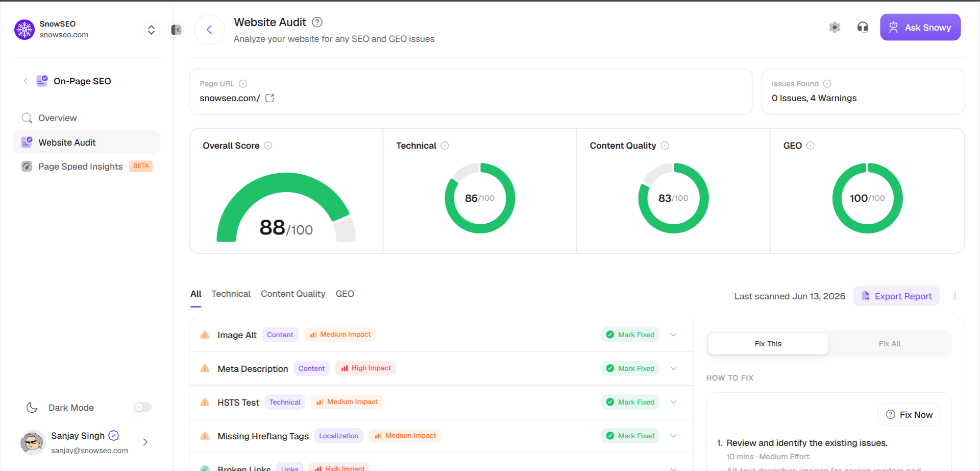Switch to the Technical issues tab

tap(231, 294)
